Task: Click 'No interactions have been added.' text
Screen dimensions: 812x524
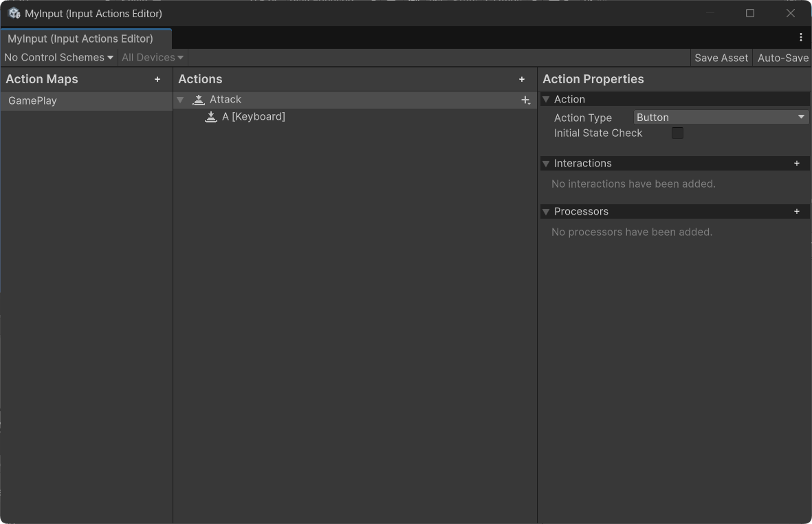Action: coord(633,184)
